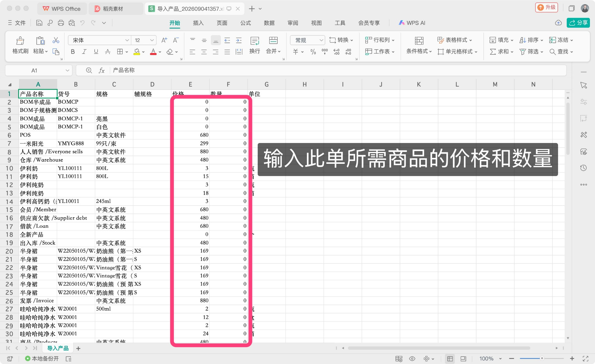Select the 导入产品 sheet tab
Image resolution: width=595 pixels, height=364 pixels.
click(58, 349)
